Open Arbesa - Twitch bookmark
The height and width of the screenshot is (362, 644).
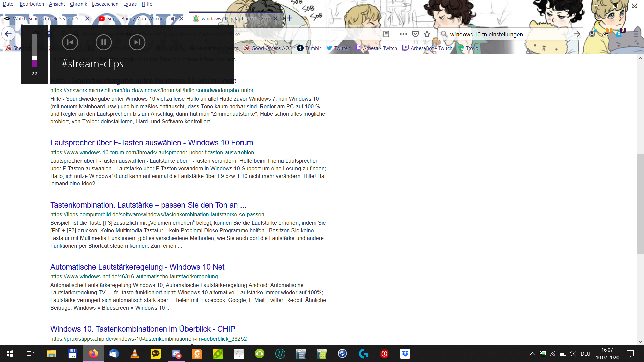coord(376,48)
